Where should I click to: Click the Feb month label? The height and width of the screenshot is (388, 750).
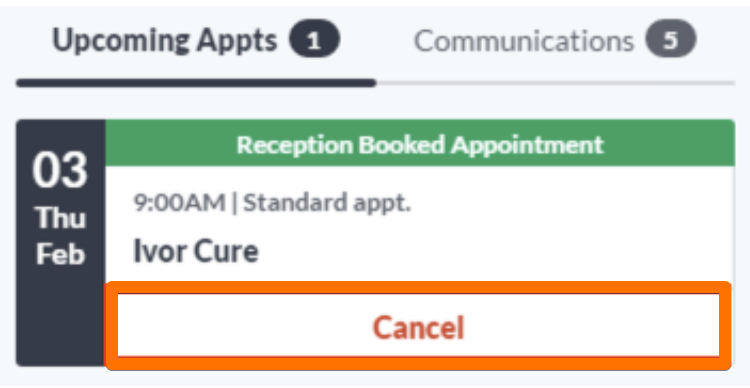[x=60, y=254]
